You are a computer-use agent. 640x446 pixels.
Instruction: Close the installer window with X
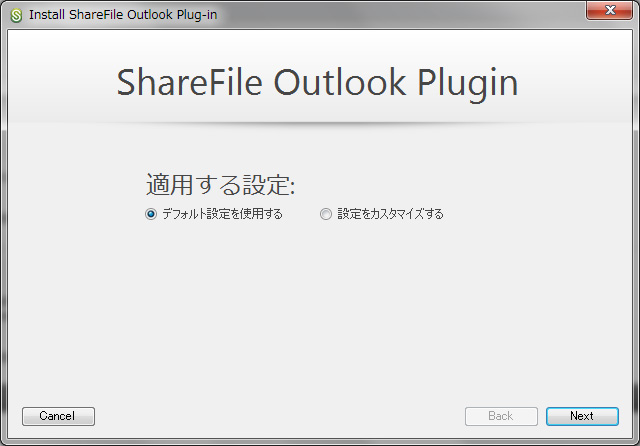(609, 10)
